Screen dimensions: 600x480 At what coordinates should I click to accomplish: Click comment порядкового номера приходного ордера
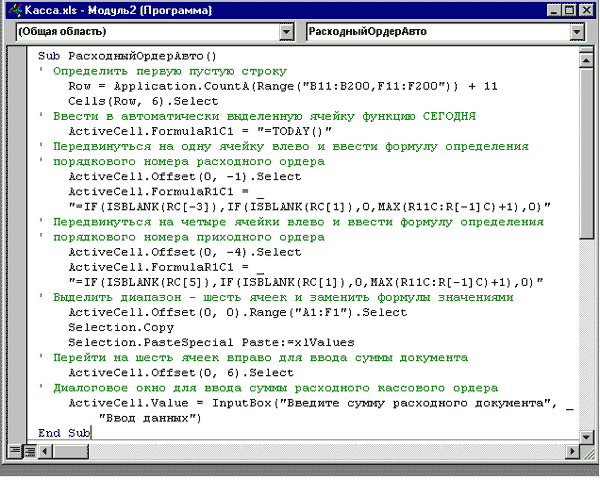[x=182, y=237]
